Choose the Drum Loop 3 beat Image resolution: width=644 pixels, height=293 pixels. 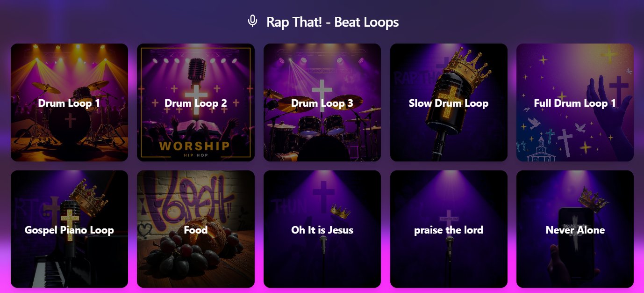tap(322, 103)
